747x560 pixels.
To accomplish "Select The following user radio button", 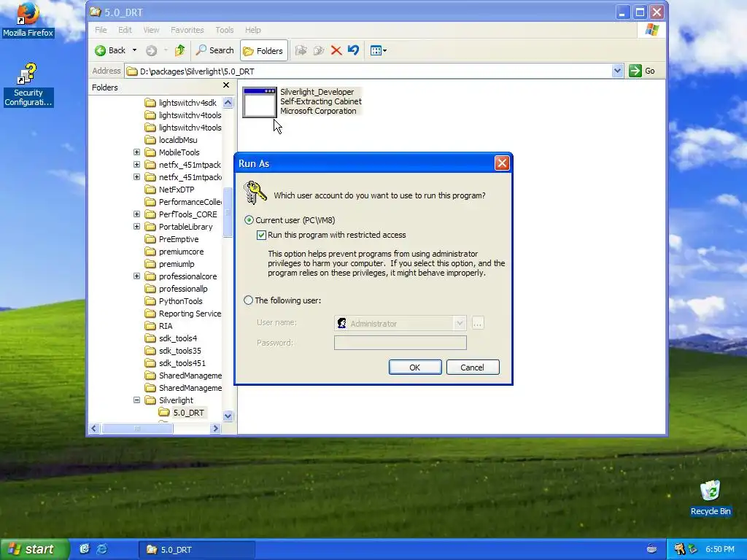I will click(x=248, y=300).
